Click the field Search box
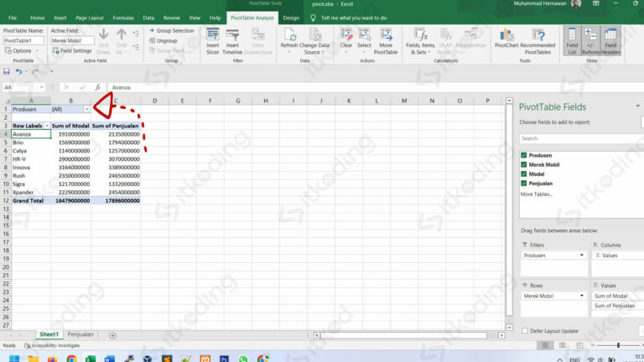644x362 pixels. point(581,139)
